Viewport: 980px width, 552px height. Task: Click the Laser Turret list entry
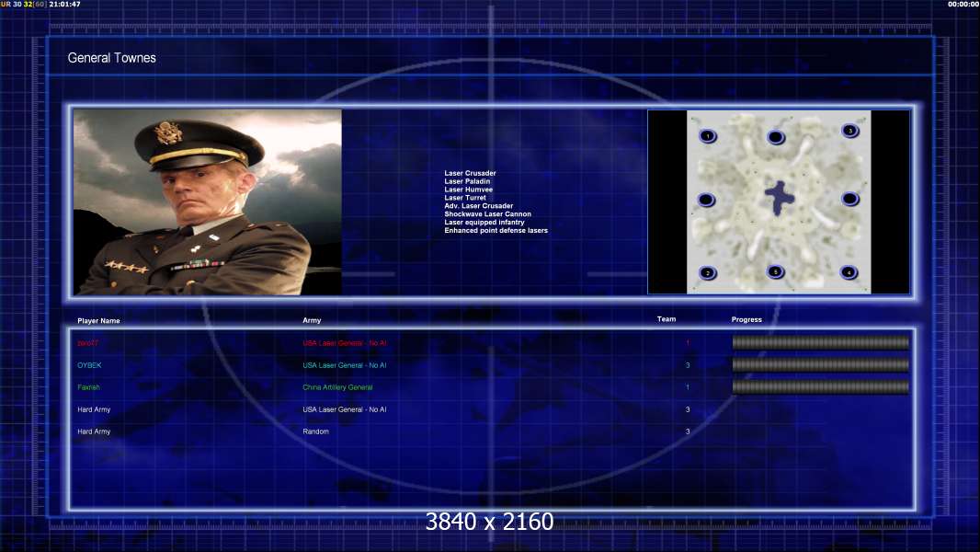[465, 198]
